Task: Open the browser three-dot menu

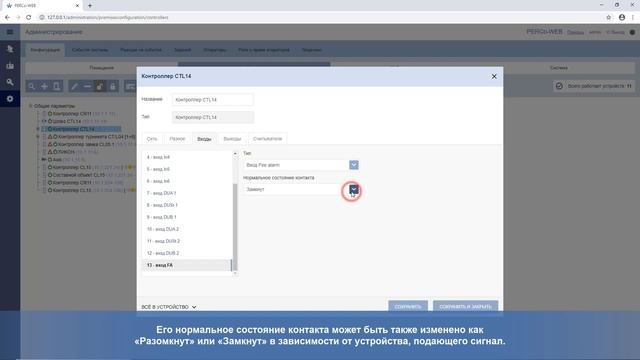Action: pyautogui.click(x=633, y=17)
